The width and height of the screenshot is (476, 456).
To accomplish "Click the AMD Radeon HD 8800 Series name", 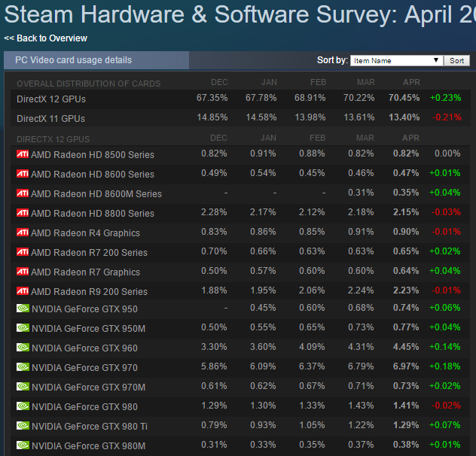I will 93,213.
